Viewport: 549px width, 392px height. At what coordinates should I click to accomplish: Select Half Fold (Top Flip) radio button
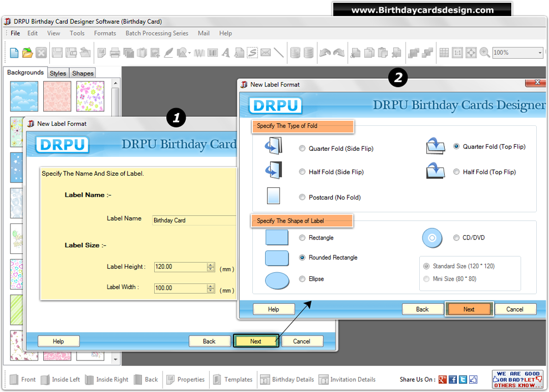456,172
